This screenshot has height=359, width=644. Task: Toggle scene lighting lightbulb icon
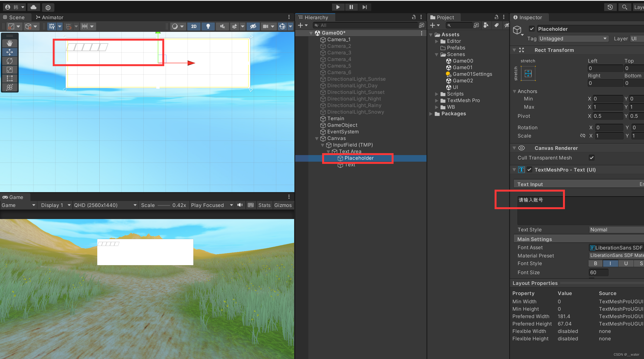pos(208,26)
